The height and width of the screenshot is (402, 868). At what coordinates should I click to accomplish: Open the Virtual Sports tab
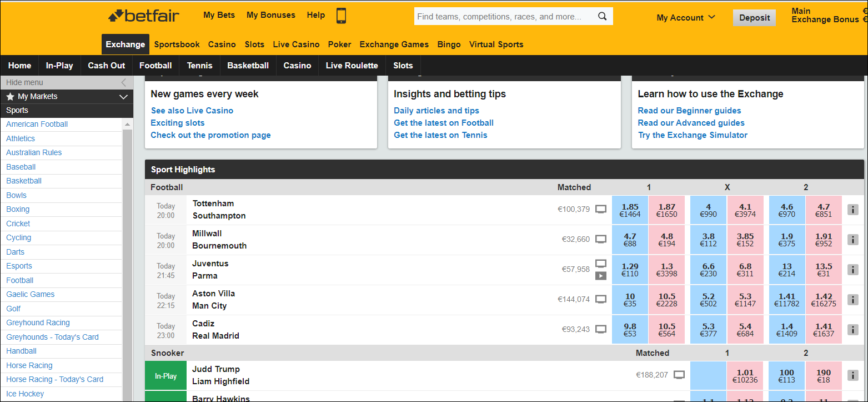496,44
